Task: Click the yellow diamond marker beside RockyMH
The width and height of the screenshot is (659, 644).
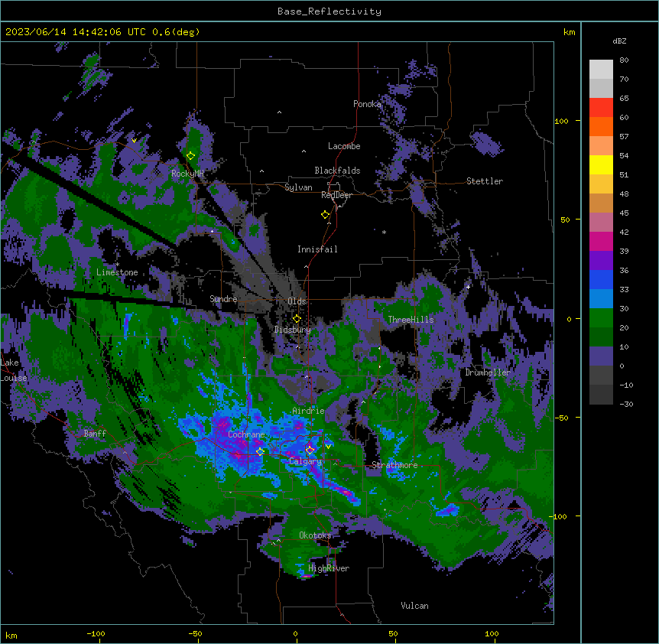Action: pos(190,156)
